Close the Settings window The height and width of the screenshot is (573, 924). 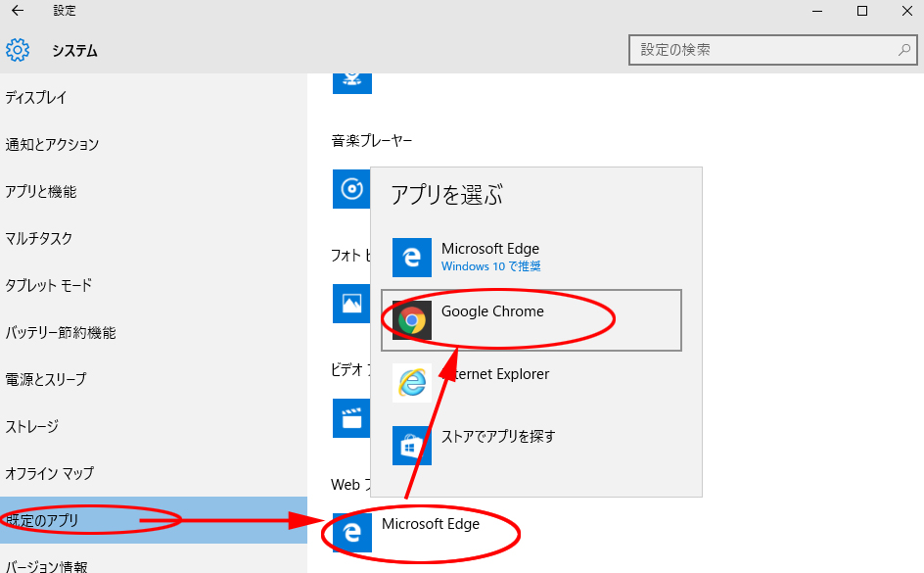click(x=907, y=11)
